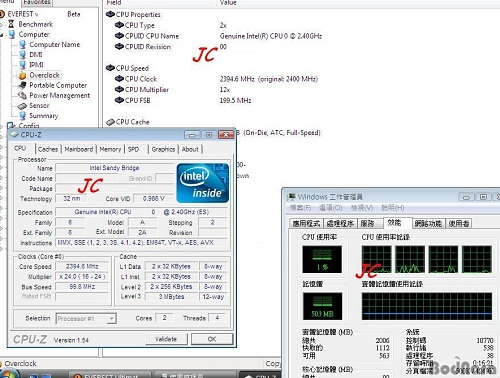This screenshot has width=500, height=378.
Task: Click the Genuine Intel(R) CPU name value
Action: point(271,36)
